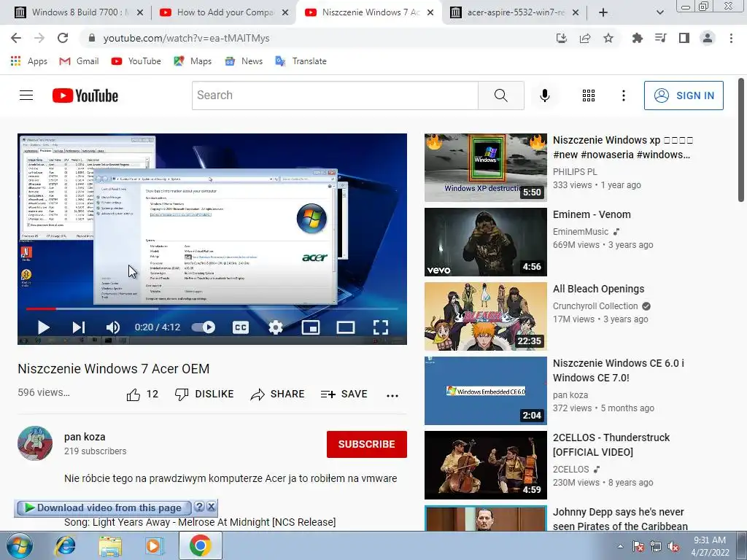Click the URL address bar

coord(314,38)
